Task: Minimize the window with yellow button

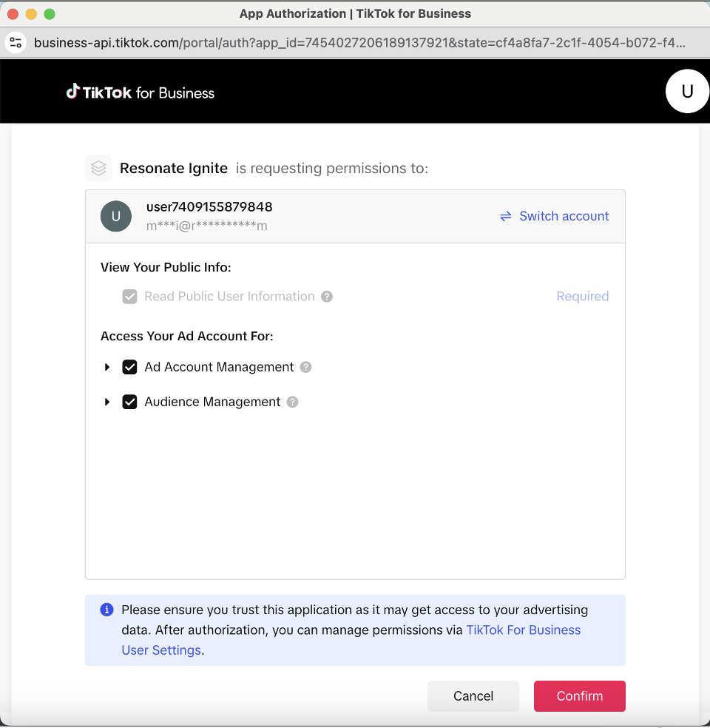Action: 31,14
